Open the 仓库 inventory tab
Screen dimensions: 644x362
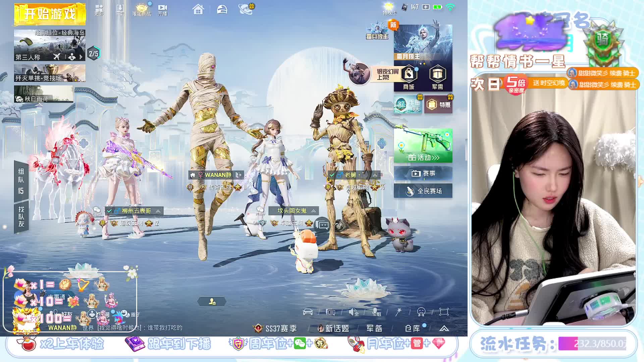(x=412, y=328)
